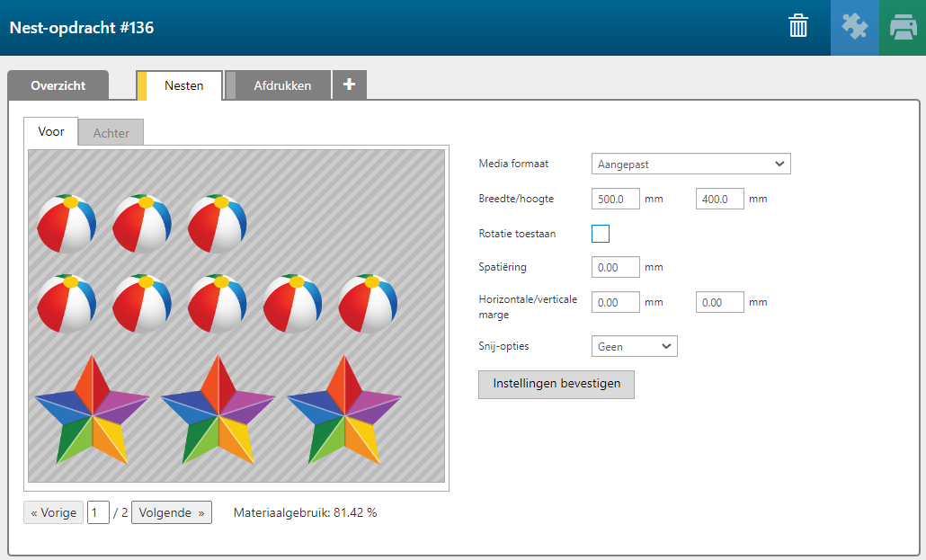Select the middle star in nest preview

pyautogui.click(x=217, y=410)
